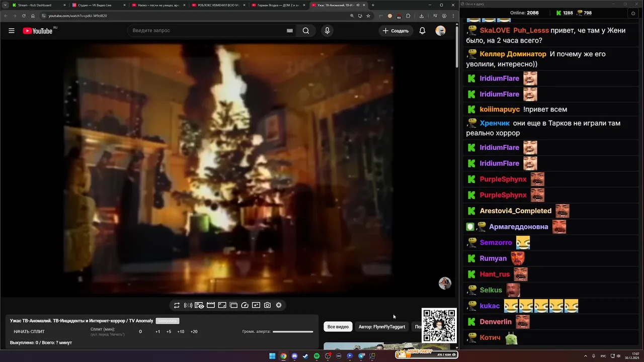
Task: Select the Все видео chip
Action: [338, 327]
